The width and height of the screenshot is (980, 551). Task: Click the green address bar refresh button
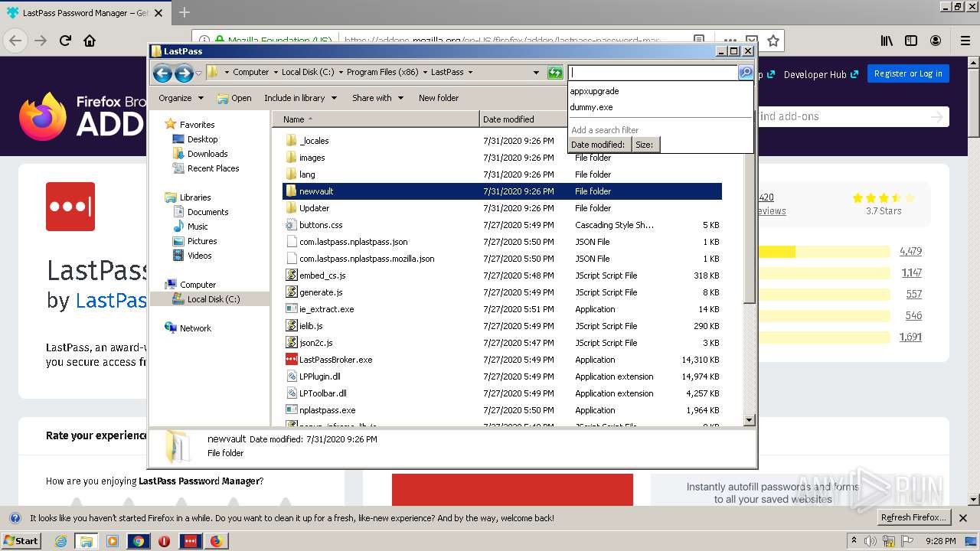[556, 73]
